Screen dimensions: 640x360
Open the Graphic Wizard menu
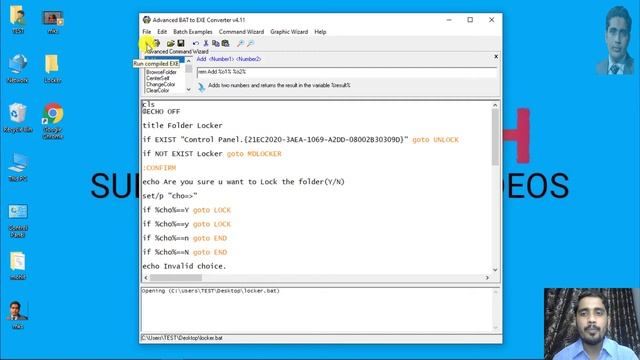click(x=289, y=31)
